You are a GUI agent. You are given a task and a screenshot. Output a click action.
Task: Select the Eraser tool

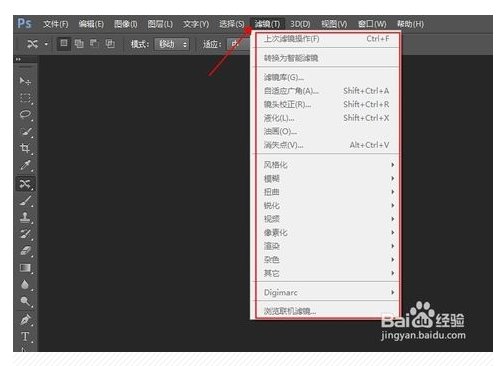pyautogui.click(x=25, y=251)
